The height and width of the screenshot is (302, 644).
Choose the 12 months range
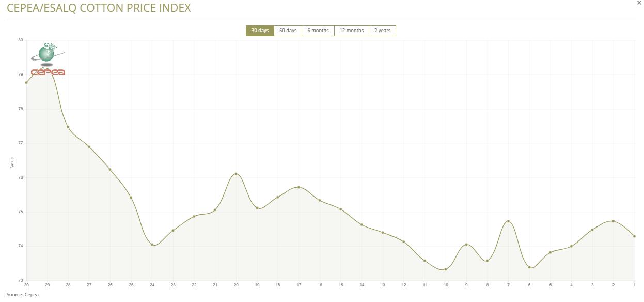[x=351, y=31]
